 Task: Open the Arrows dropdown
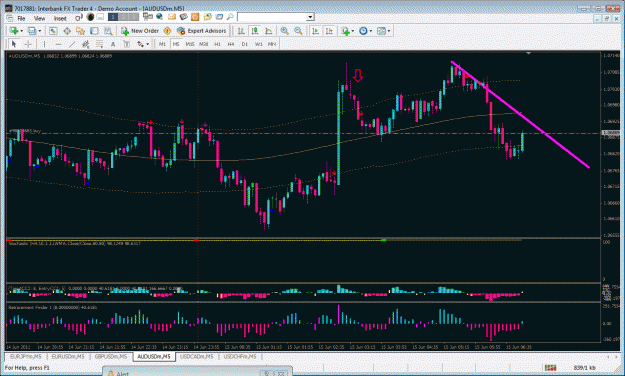pyautogui.click(x=143, y=44)
